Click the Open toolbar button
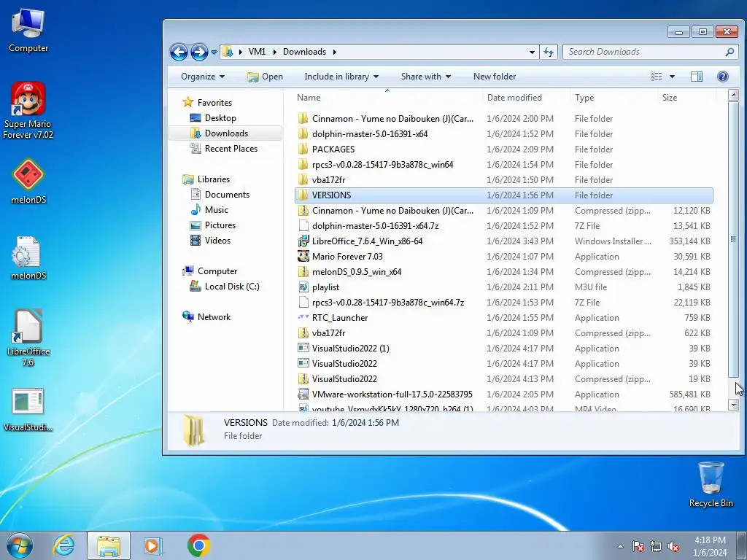Image resolution: width=747 pixels, height=560 pixels. 265,77
